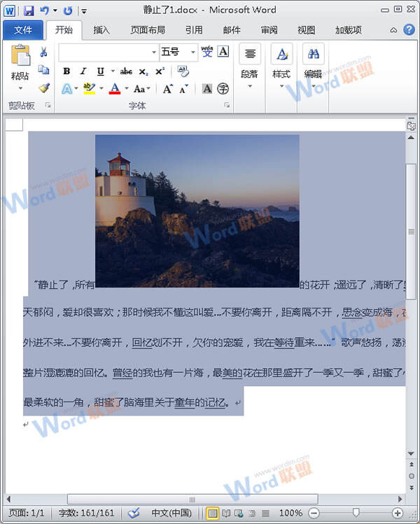
Task: Minimize the ribbon with the caret icon
Action: (393, 30)
